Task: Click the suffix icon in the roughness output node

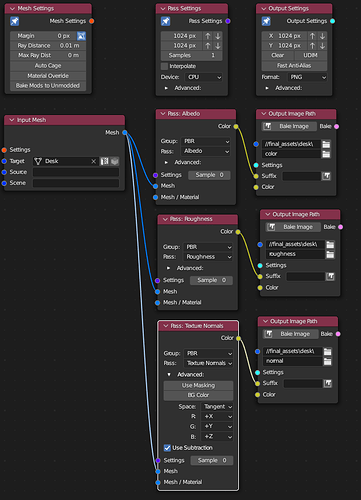Action: (330, 276)
